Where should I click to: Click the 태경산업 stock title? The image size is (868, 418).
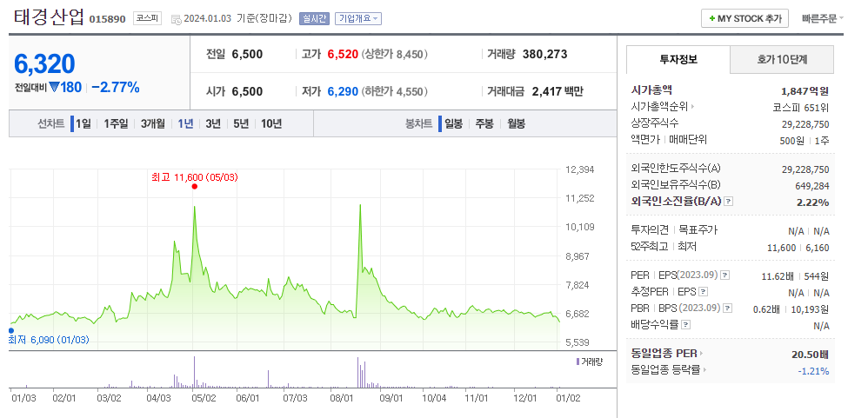(49, 17)
